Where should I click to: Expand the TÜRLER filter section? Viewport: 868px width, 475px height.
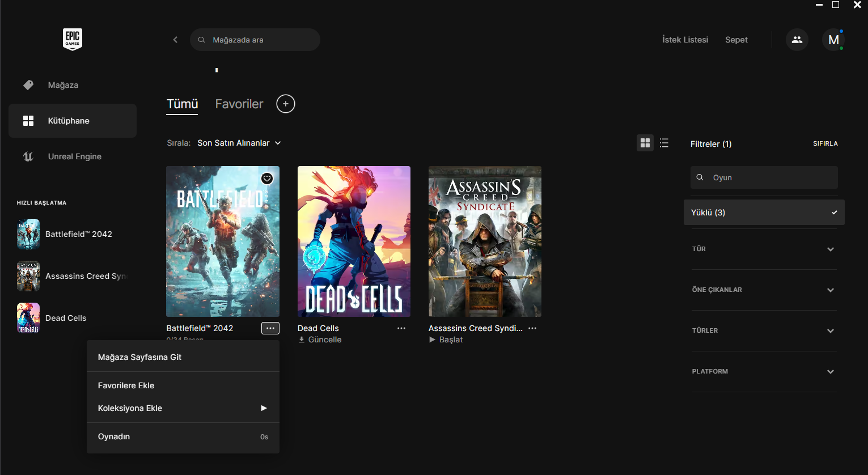(x=764, y=330)
